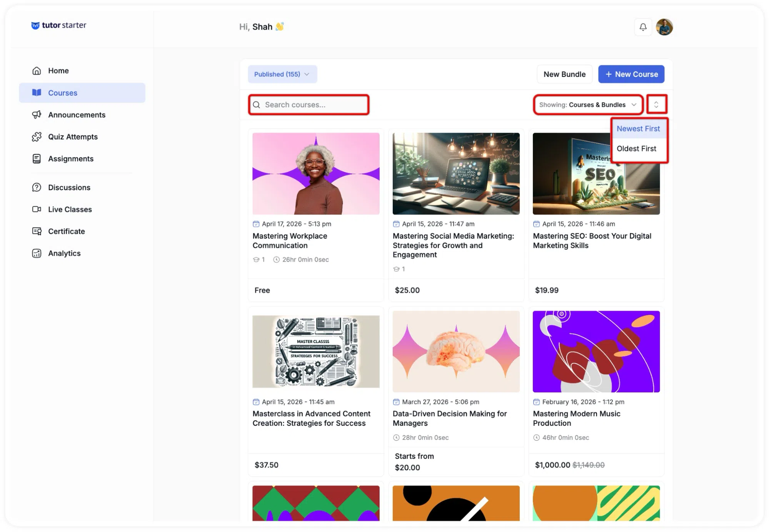Click the Courses book icon
Screen dimensions: 769x532
[37, 93]
